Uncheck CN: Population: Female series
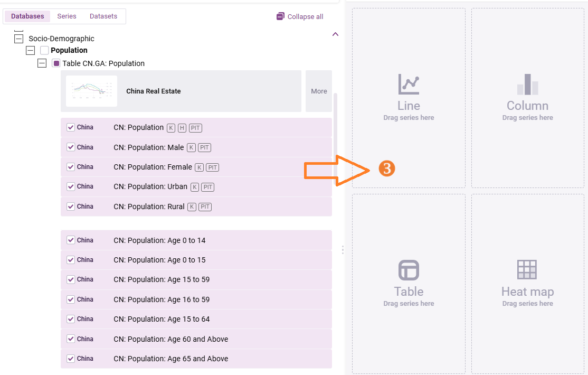 (71, 167)
